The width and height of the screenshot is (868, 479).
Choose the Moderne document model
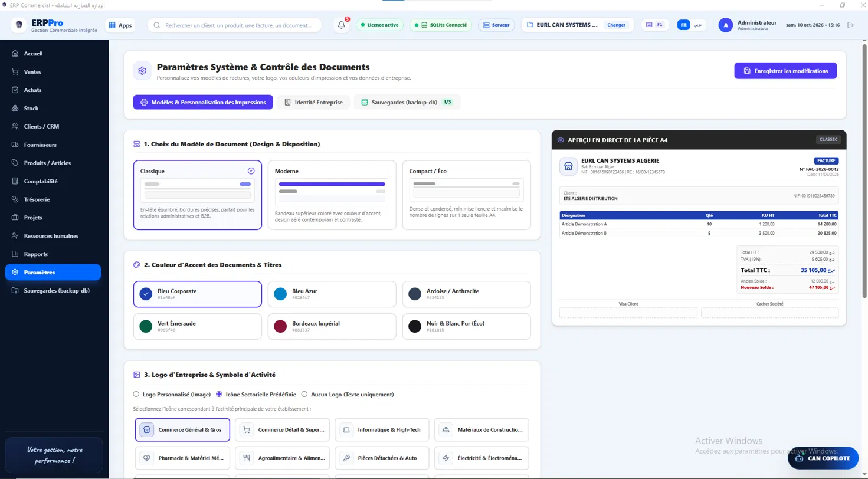(x=332, y=195)
